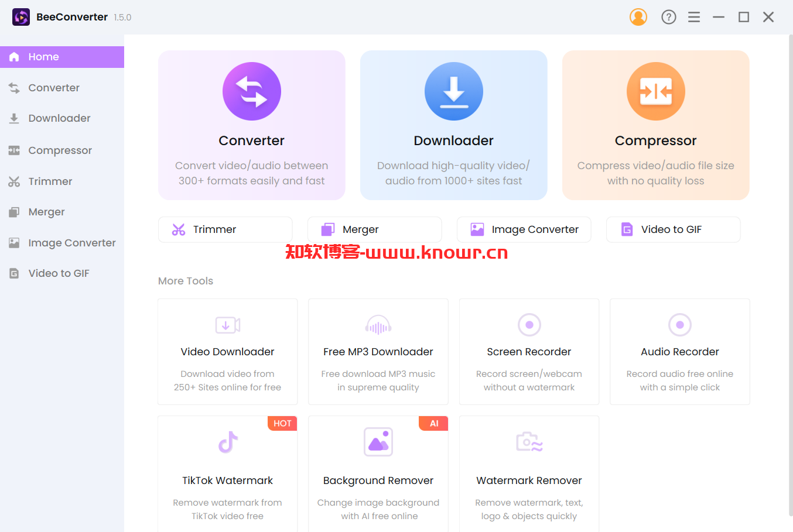Open the Video Downloader tool title
The height and width of the screenshot is (532, 793).
coord(228,352)
